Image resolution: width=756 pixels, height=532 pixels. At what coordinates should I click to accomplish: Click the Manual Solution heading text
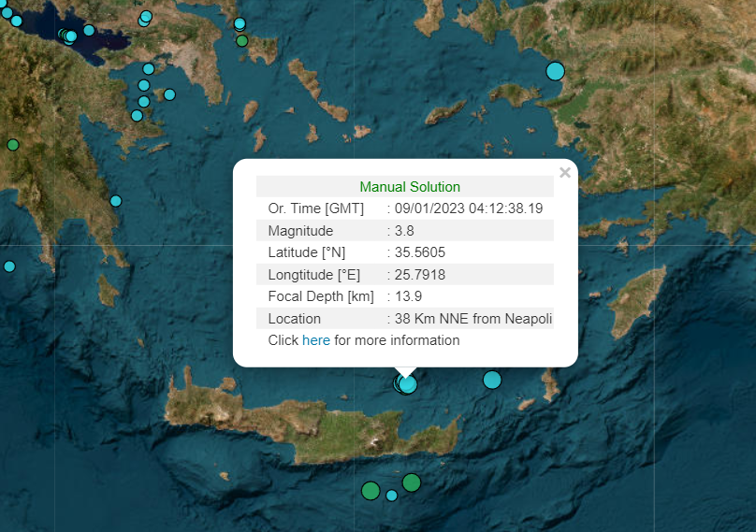[x=410, y=187]
